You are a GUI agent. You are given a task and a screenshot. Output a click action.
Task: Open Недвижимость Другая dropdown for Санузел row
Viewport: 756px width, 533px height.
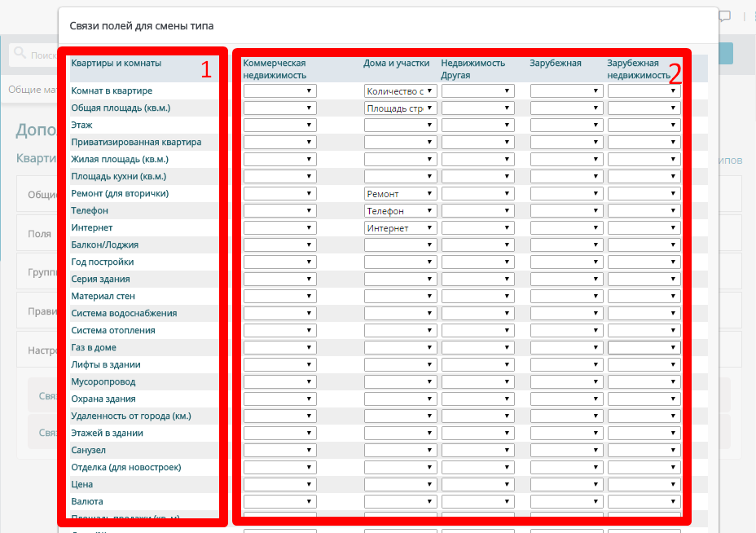click(478, 450)
